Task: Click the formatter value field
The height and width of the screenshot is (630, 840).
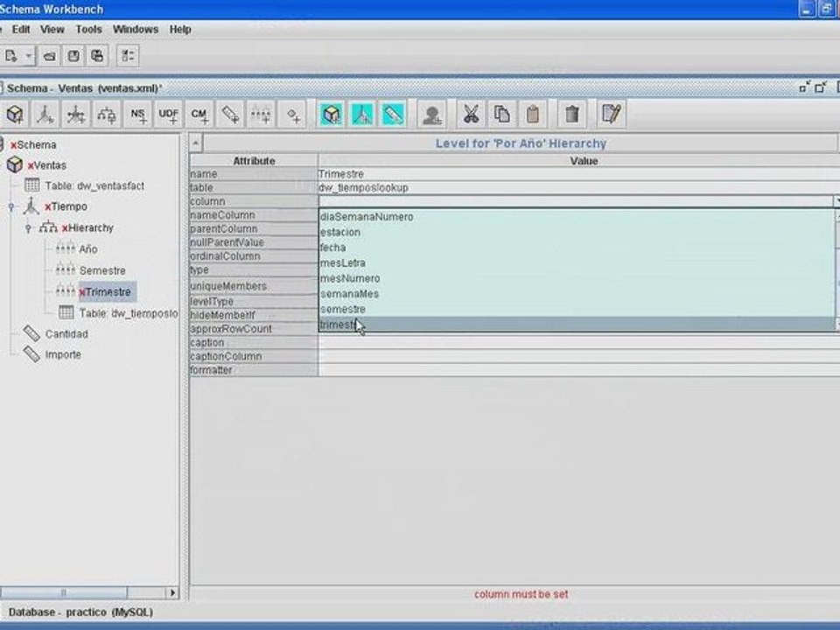Action: pos(579,370)
